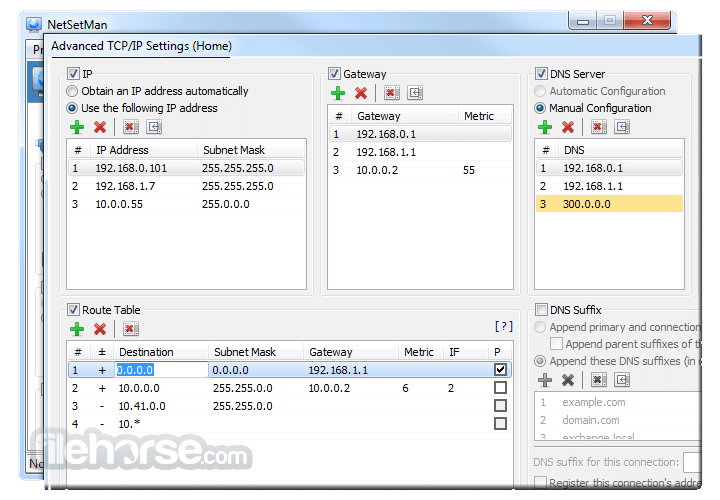This screenshot has height=500, width=720.
Task: Select gateway row 10.0.0.2 with metric 55
Action: click(420, 170)
